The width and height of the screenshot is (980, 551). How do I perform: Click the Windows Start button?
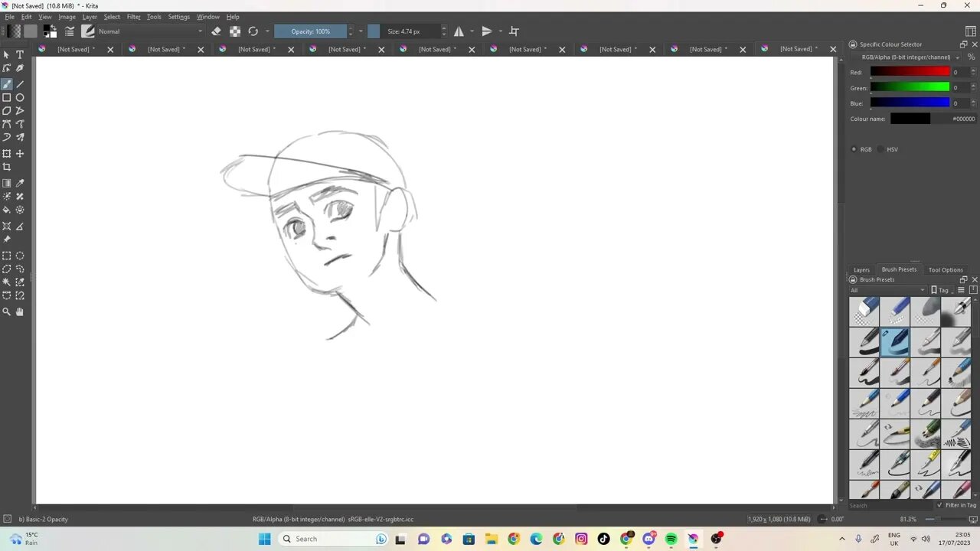click(x=264, y=539)
